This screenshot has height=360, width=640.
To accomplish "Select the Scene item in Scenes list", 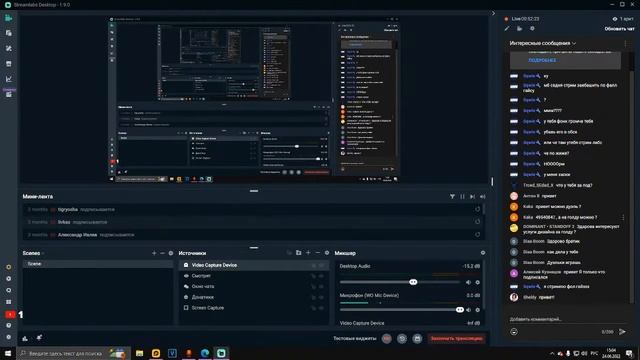I will tap(98, 264).
